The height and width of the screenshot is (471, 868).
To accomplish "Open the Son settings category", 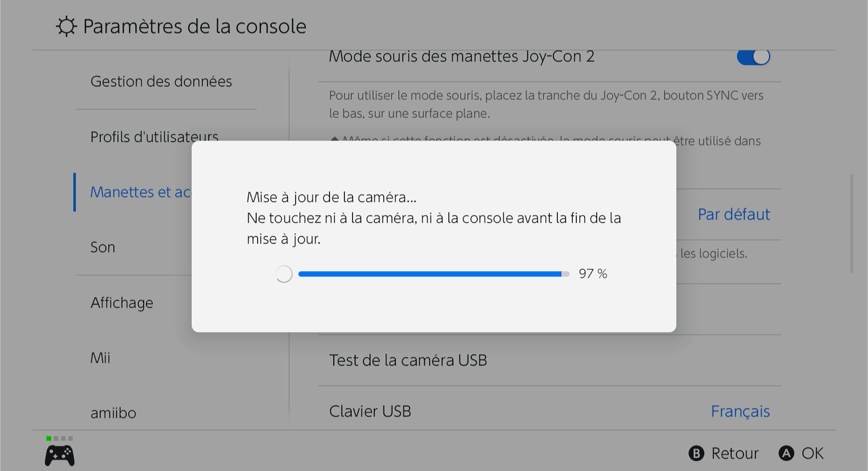I will click(x=103, y=247).
